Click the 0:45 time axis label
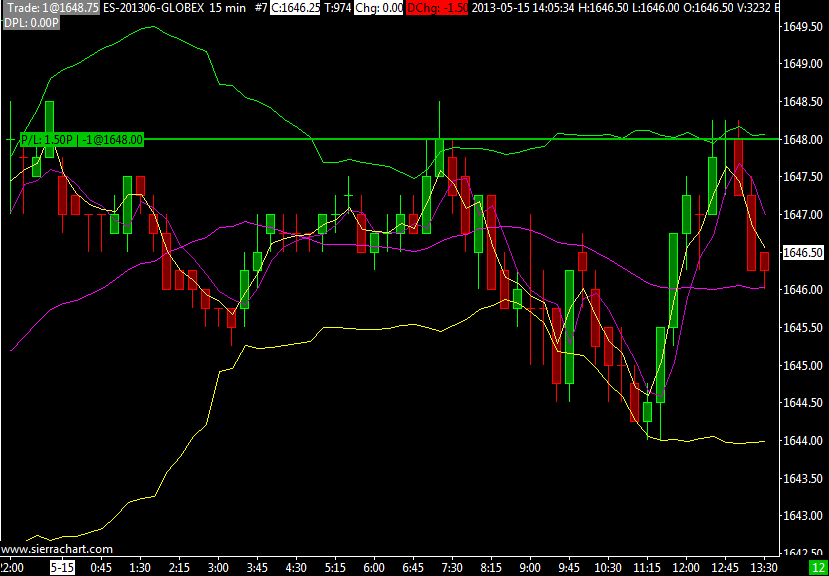Viewport: 829px width, 576px height. pyautogui.click(x=102, y=567)
